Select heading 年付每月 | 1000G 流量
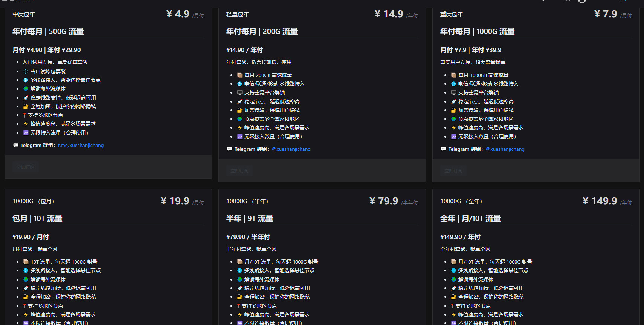Screen dimensions: 644x325 (x=478, y=31)
